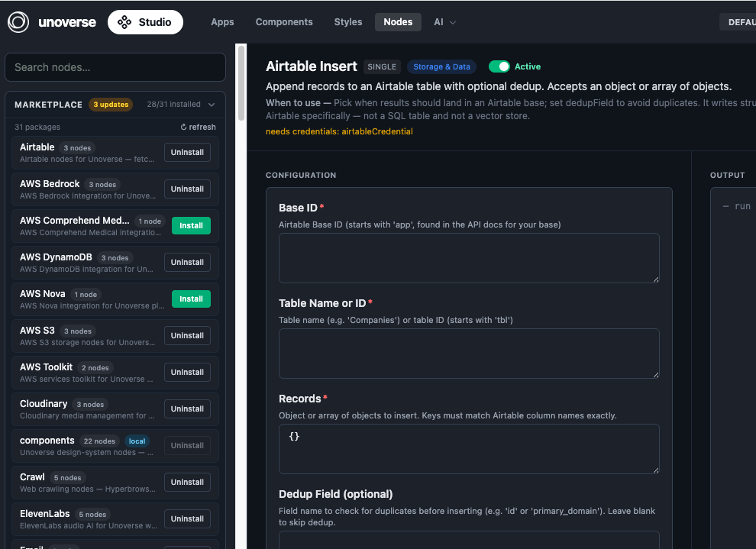Click Uninstall on the components package

[x=187, y=445]
